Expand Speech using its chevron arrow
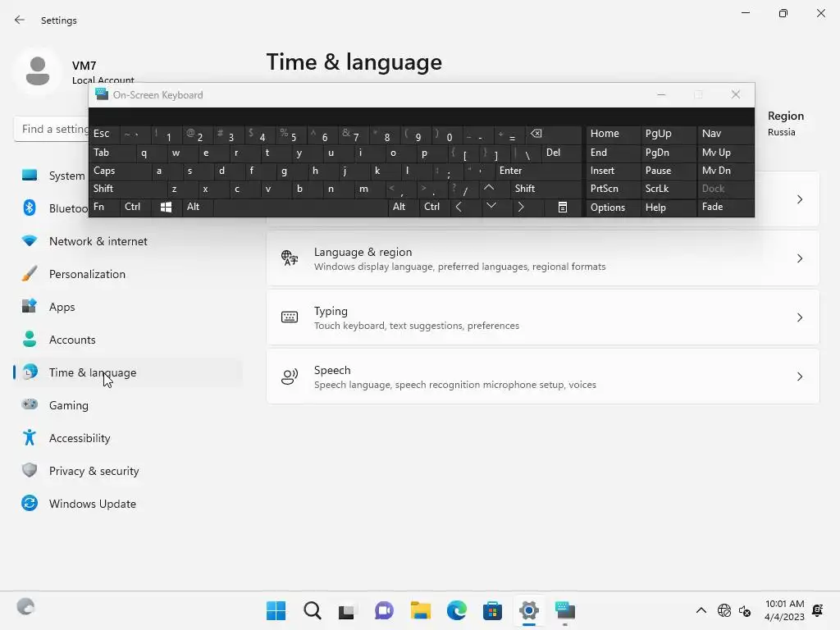 [799, 376]
